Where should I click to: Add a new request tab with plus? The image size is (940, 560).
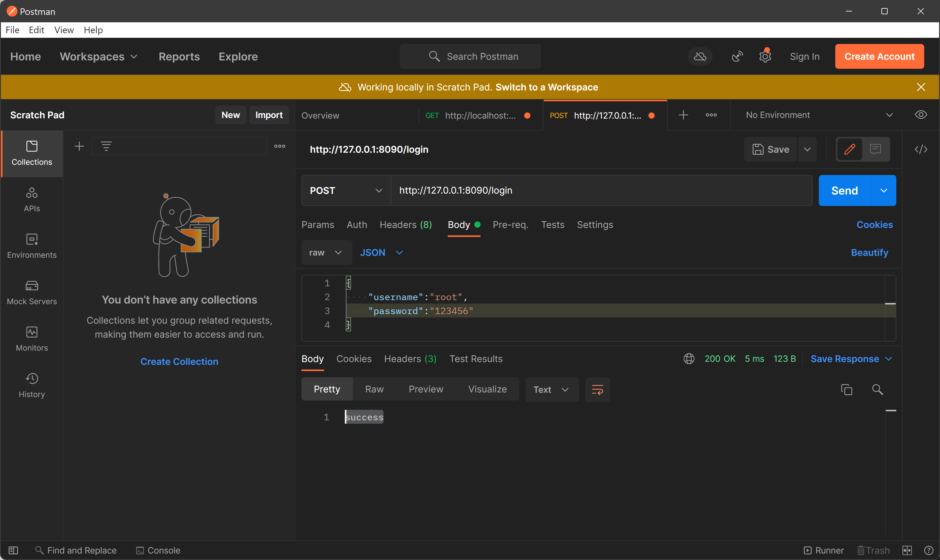(x=683, y=115)
